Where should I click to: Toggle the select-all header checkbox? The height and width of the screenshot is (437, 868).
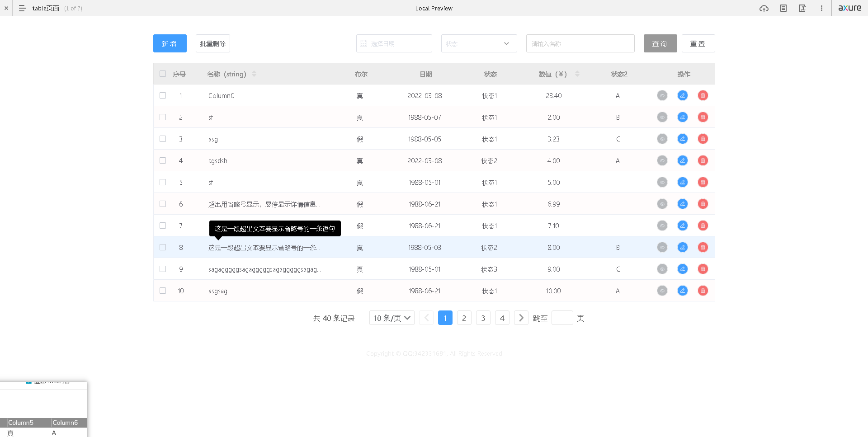(163, 74)
